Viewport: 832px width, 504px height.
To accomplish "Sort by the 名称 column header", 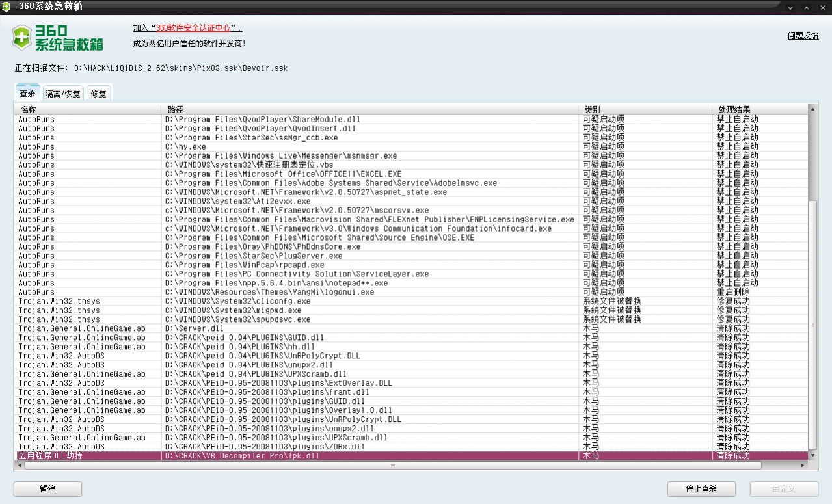I will point(88,109).
